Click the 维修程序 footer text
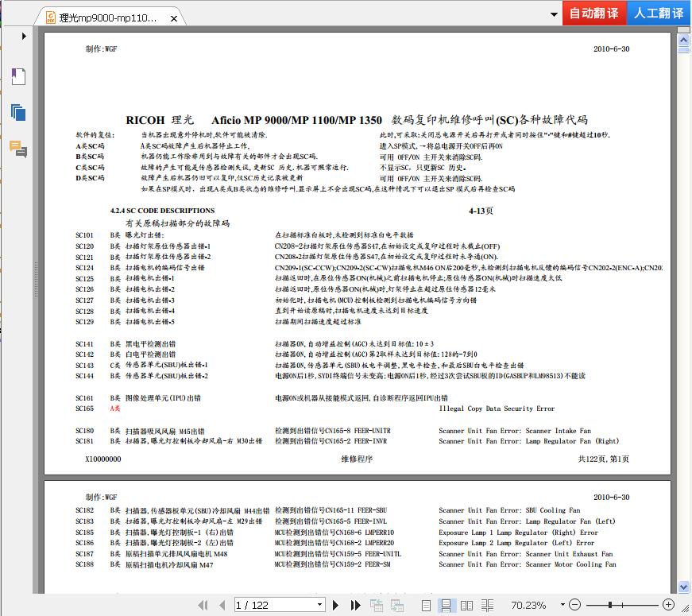692x616 pixels. [x=357, y=459]
